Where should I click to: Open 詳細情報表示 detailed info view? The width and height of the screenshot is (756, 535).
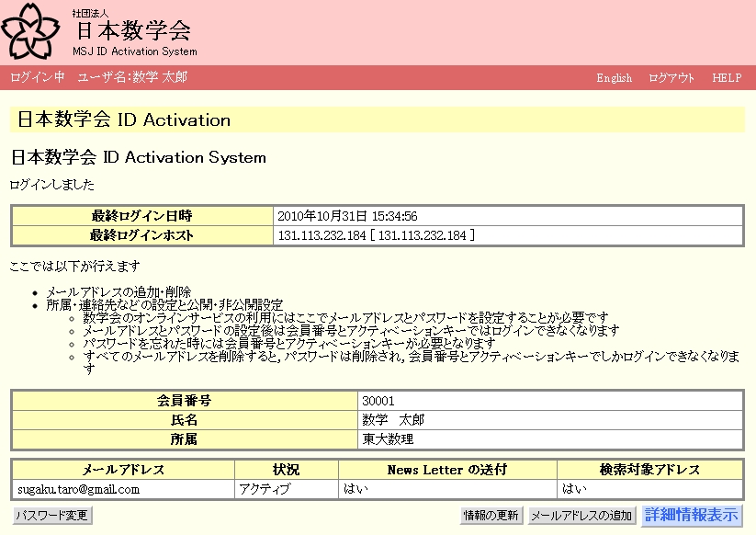(x=691, y=515)
